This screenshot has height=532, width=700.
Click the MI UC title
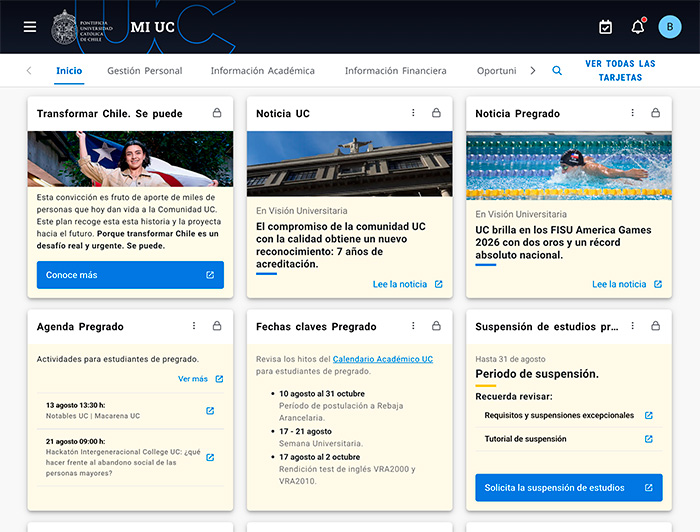[153, 27]
